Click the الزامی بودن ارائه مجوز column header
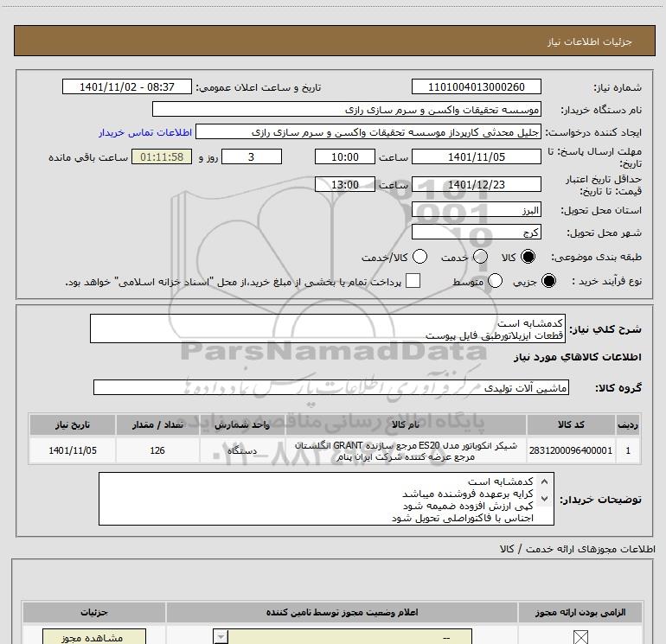Screen dimensions: 666x644 pyautogui.click(x=580, y=612)
